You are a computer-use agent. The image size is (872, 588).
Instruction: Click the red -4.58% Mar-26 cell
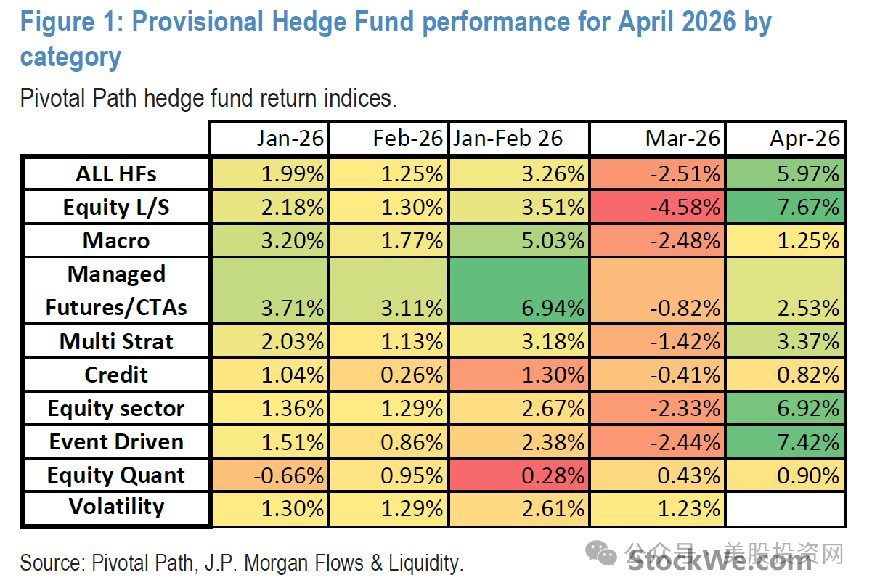coord(657,207)
